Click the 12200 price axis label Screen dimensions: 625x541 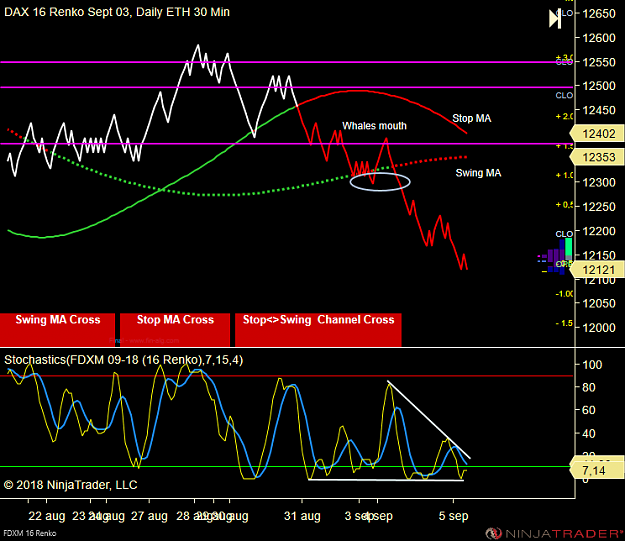click(599, 231)
